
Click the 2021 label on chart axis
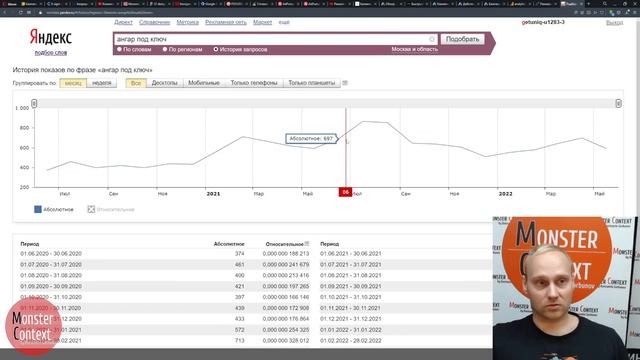pyautogui.click(x=213, y=194)
